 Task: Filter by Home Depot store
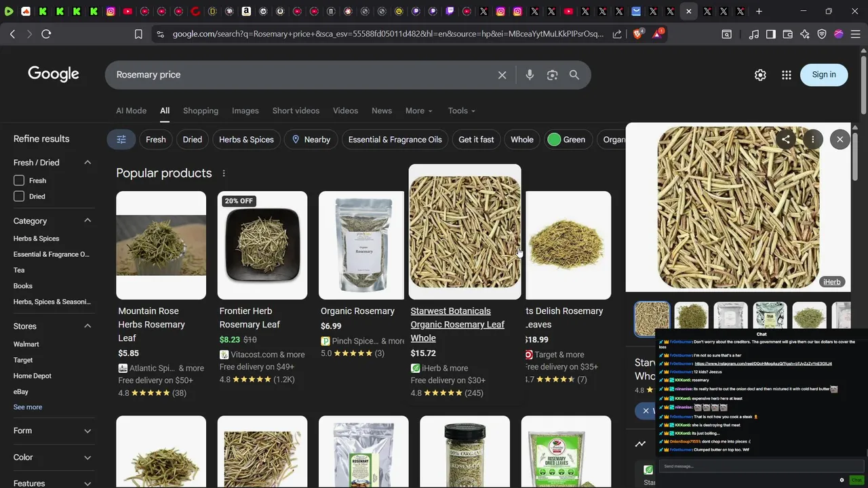33,375
